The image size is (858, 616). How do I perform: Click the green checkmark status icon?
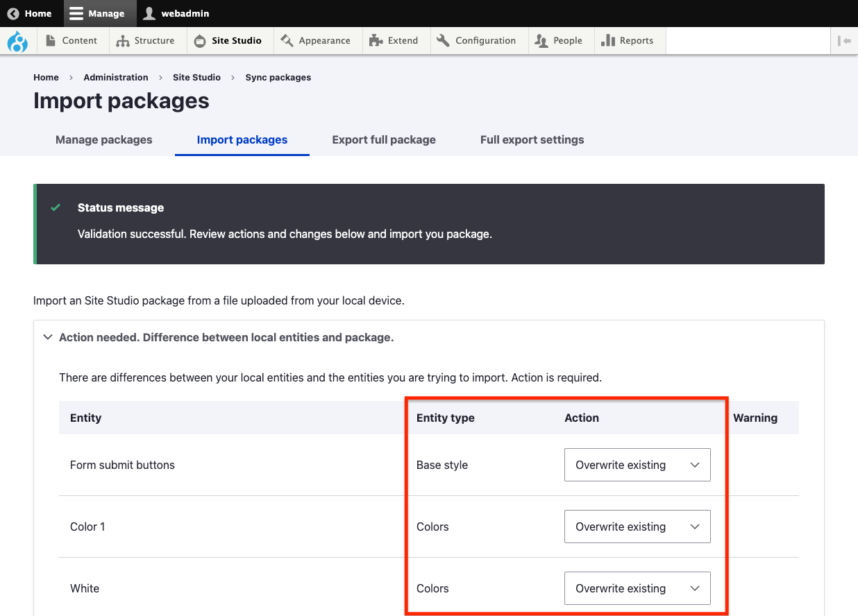coord(56,207)
